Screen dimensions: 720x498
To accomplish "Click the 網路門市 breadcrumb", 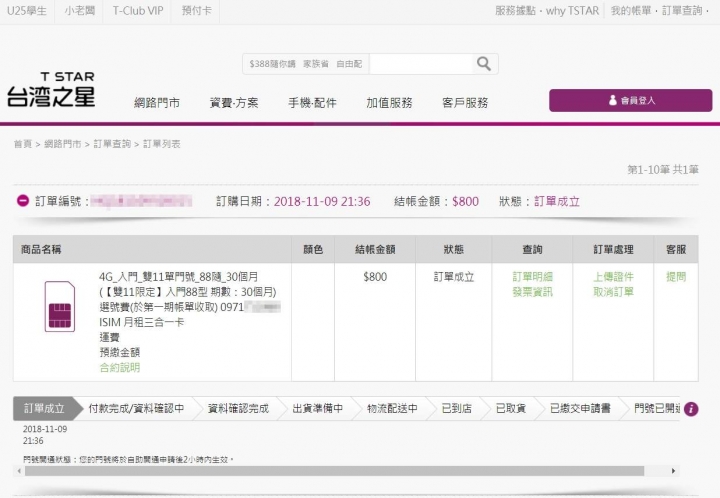I will point(62,144).
